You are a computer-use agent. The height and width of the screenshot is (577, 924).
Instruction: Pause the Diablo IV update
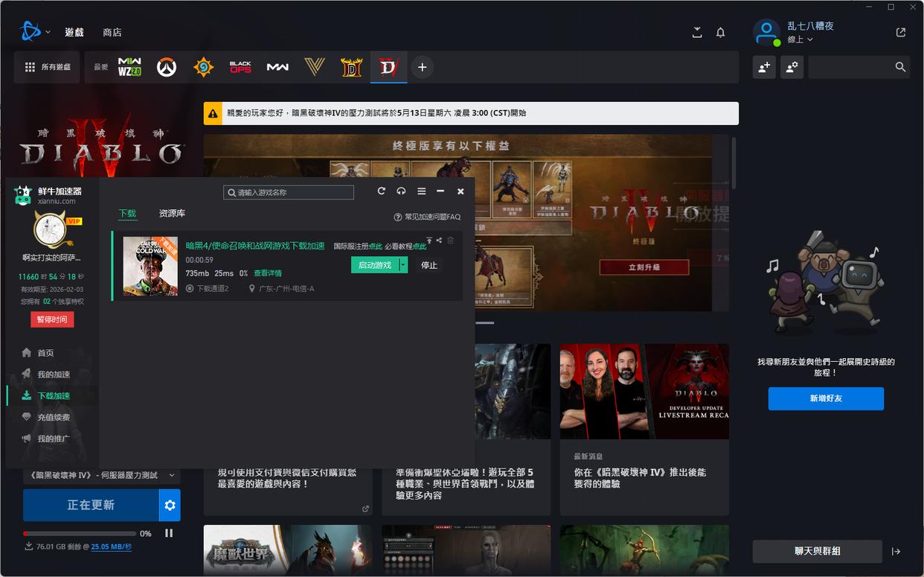click(x=169, y=533)
